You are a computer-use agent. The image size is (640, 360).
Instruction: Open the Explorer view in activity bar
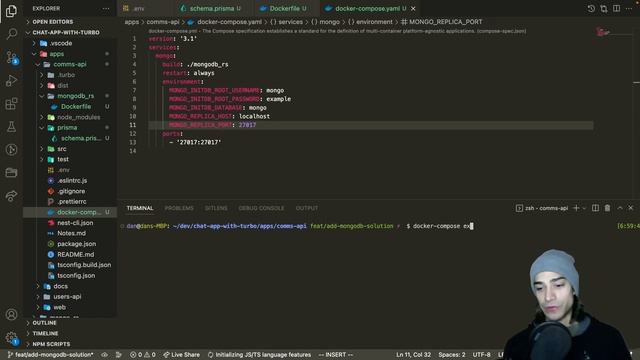click(x=11, y=11)
